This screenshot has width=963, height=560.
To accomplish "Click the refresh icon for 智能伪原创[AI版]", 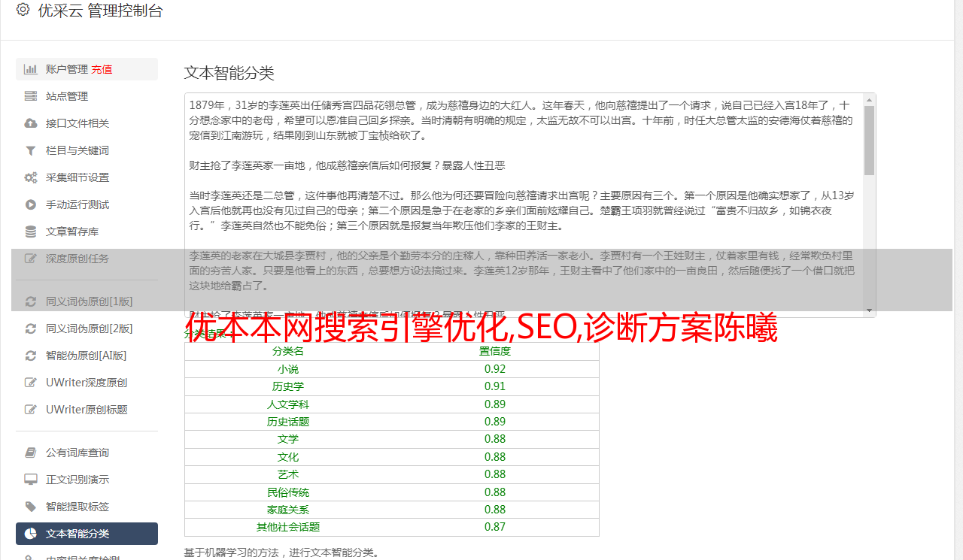I will [x=31, y=356].
